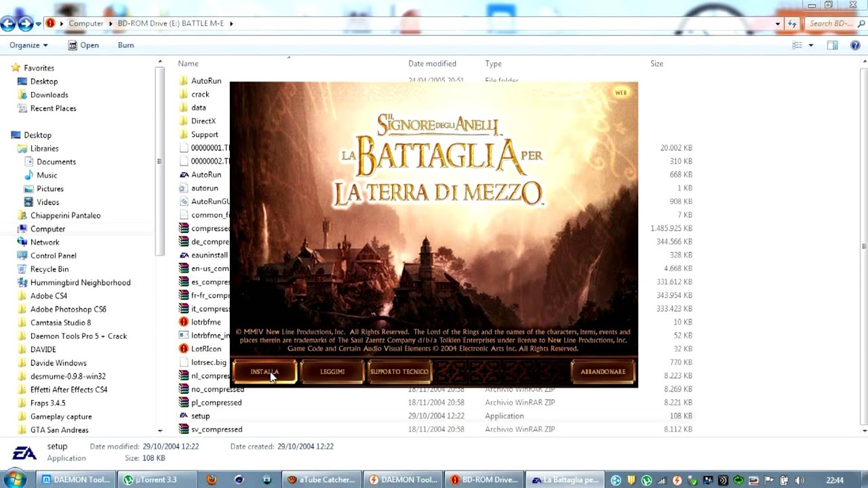Select the Documents library

point(56,162)
